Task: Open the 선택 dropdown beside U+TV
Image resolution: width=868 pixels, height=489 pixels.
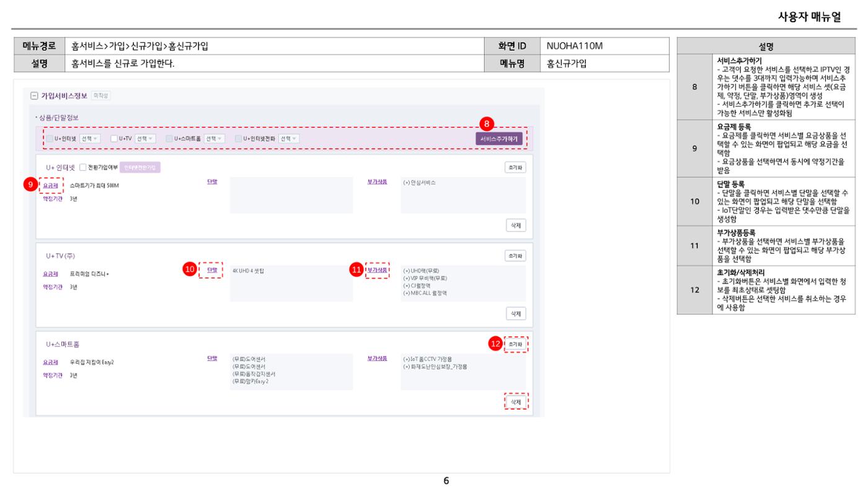Action: tap(145, 138)
